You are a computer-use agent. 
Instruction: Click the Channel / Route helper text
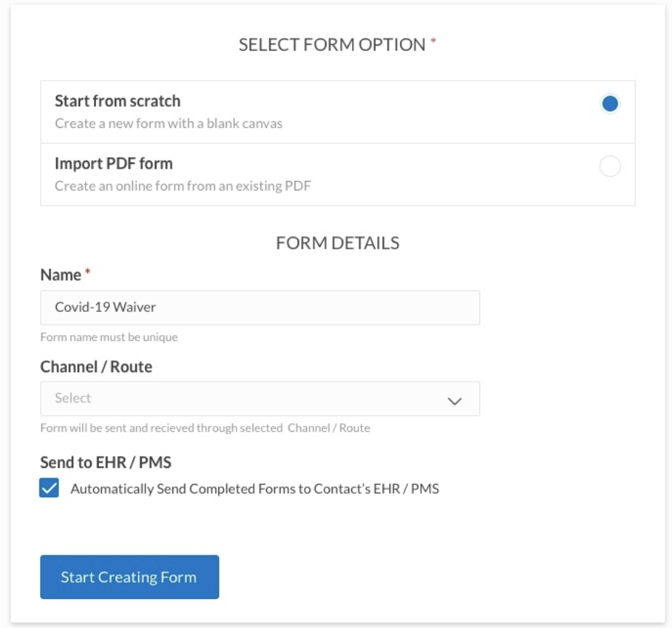tap(205, 428)
